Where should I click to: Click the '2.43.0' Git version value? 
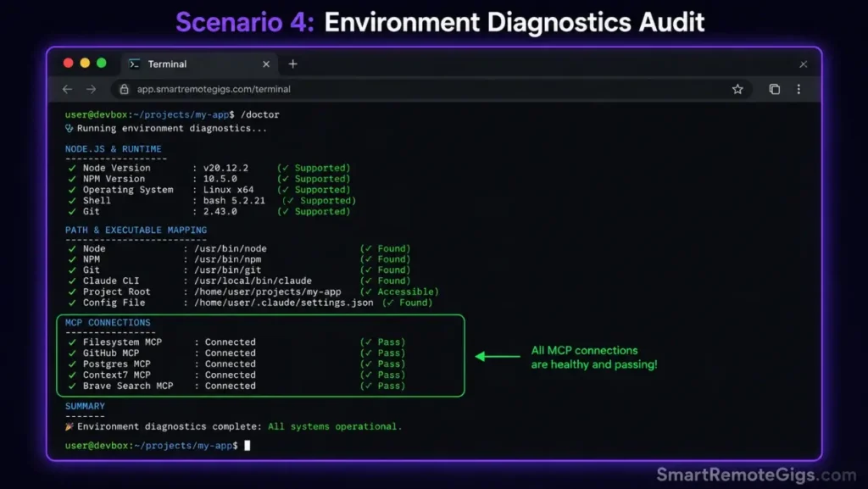[220, 211]
